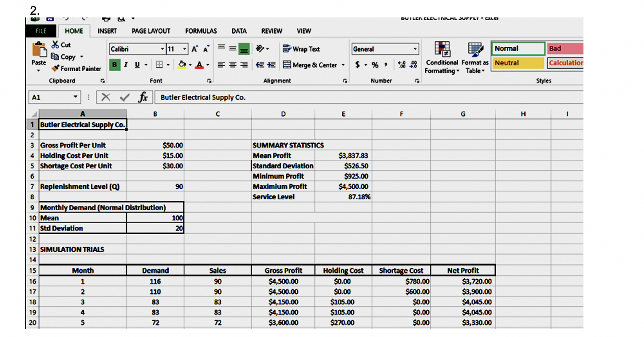Confirm the formula bar entry with checkmark
Viewport: 644px width, 337px height.
tap(124, 97)
